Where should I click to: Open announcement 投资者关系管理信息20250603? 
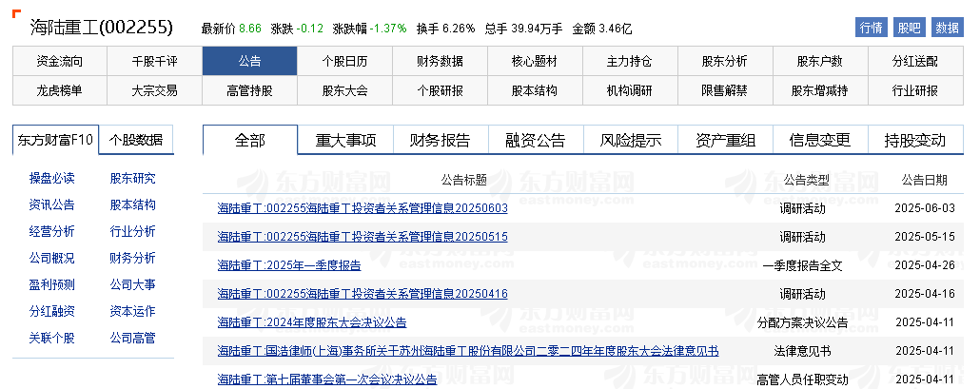[363, 208]
